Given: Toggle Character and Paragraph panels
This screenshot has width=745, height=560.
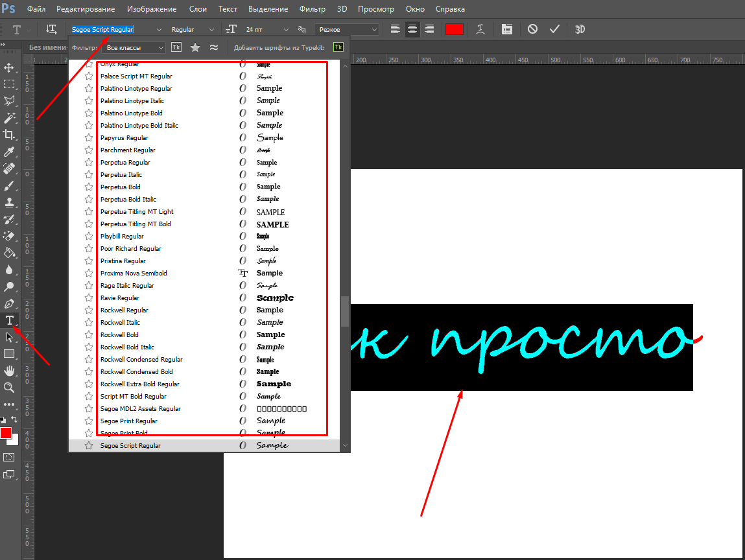Looking at the screenshot, I should pos(507,29).
